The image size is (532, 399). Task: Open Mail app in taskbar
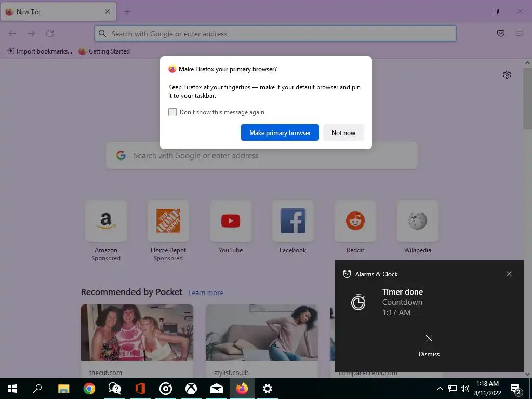[x=217, y=389]
